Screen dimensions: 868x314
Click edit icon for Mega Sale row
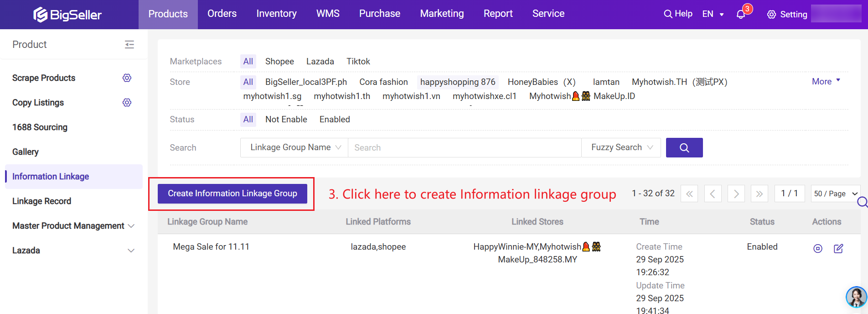pyautogui.click(x=838, y=248)
